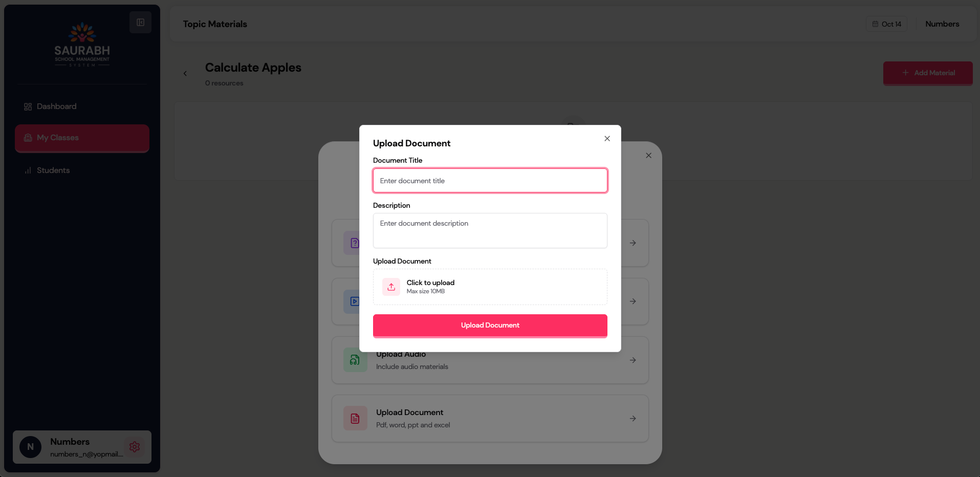Click the Dashboard grid icon

pyautogui.click(x=28, y=106)
